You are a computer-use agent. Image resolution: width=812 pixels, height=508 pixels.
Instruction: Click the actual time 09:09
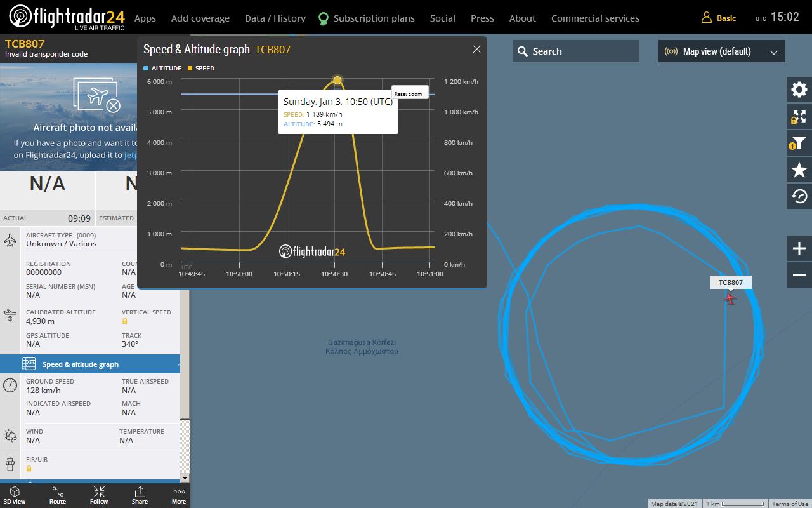click(x=79, y=218)
